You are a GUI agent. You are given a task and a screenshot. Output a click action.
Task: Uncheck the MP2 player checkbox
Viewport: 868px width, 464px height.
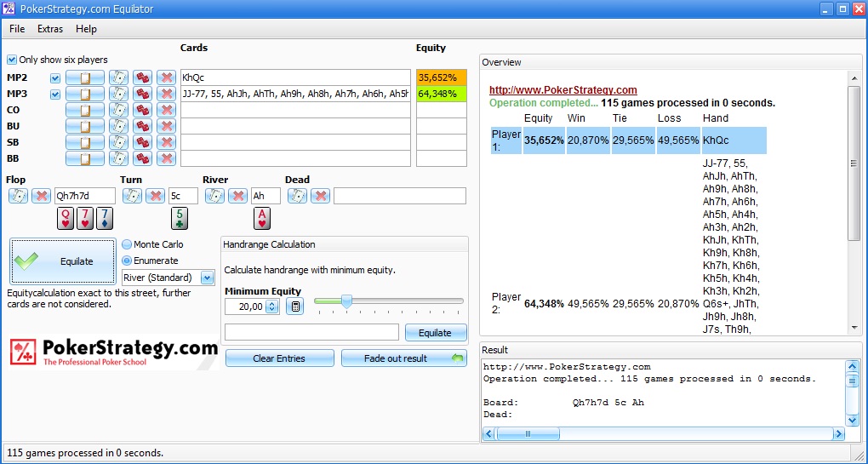(54, 78)
